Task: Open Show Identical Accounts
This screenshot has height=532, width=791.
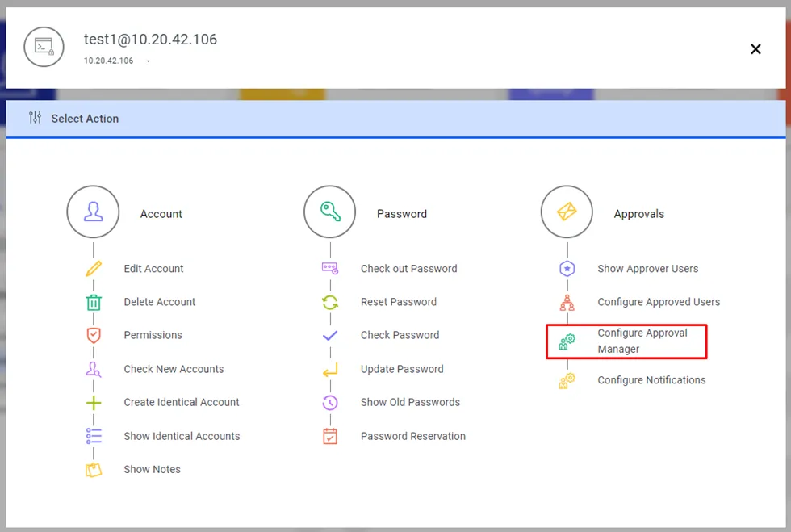Action: tap(182, 436)
